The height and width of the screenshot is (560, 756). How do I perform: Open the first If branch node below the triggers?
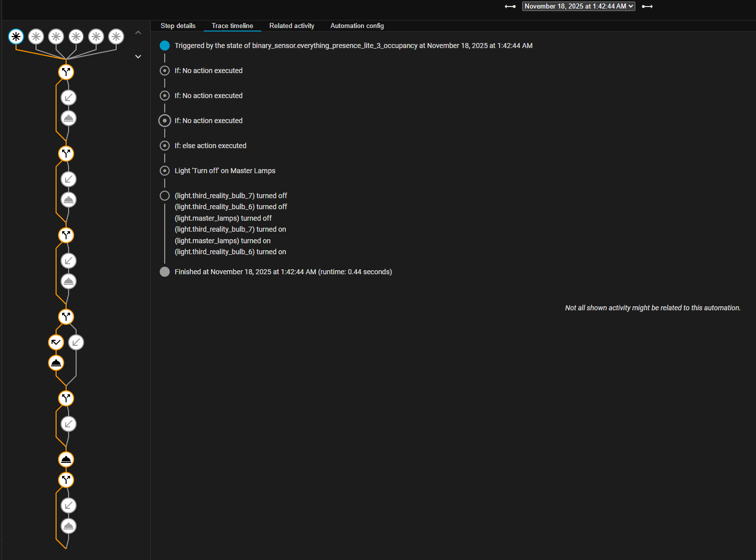pos(66,72)
